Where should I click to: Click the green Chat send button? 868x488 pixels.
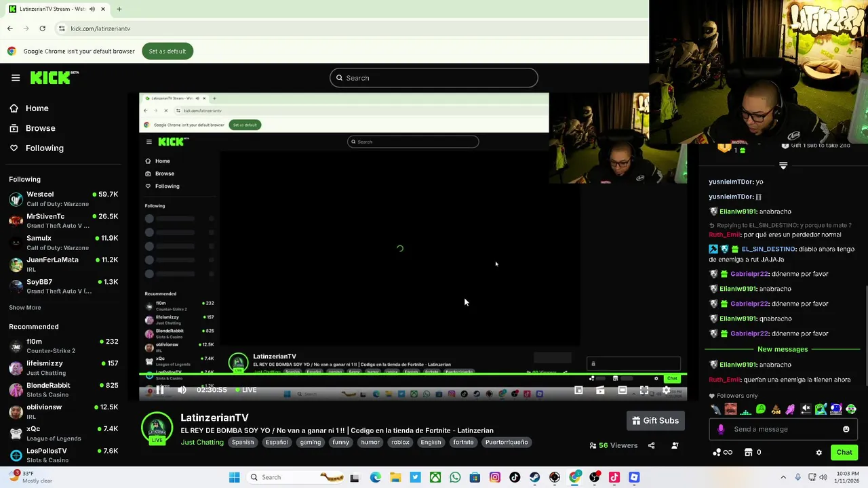844,452
